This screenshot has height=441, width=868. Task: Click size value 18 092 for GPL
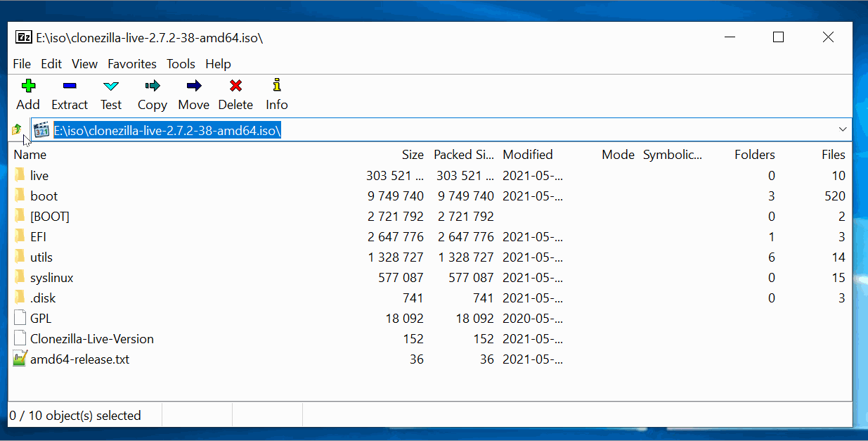(x=405, y=318)
